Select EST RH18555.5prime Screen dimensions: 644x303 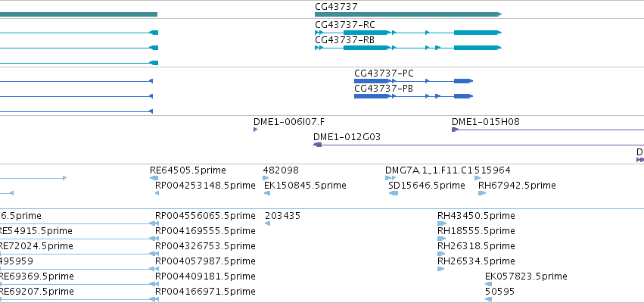[476, 231]
